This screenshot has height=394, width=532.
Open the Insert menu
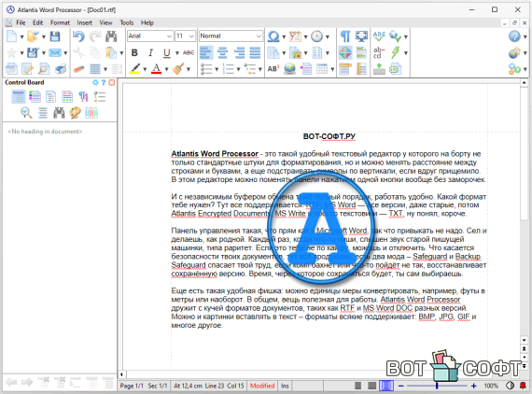coord(85,22)
